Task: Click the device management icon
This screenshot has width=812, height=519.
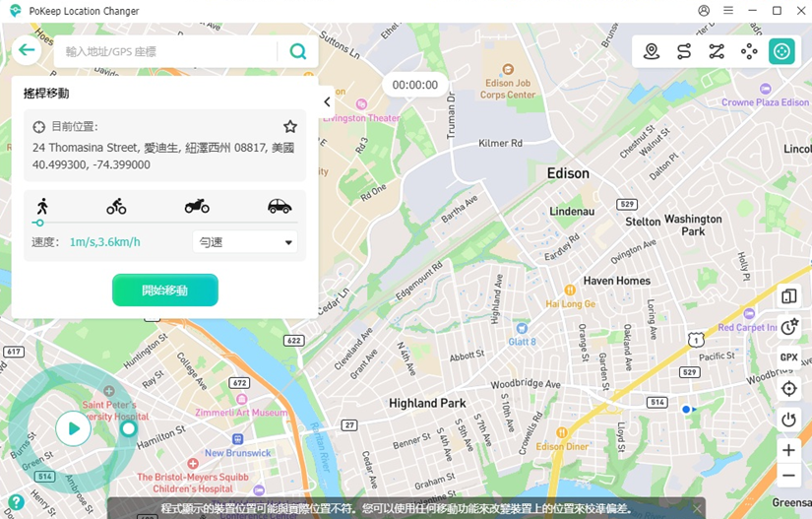Action: coord(788,296)
